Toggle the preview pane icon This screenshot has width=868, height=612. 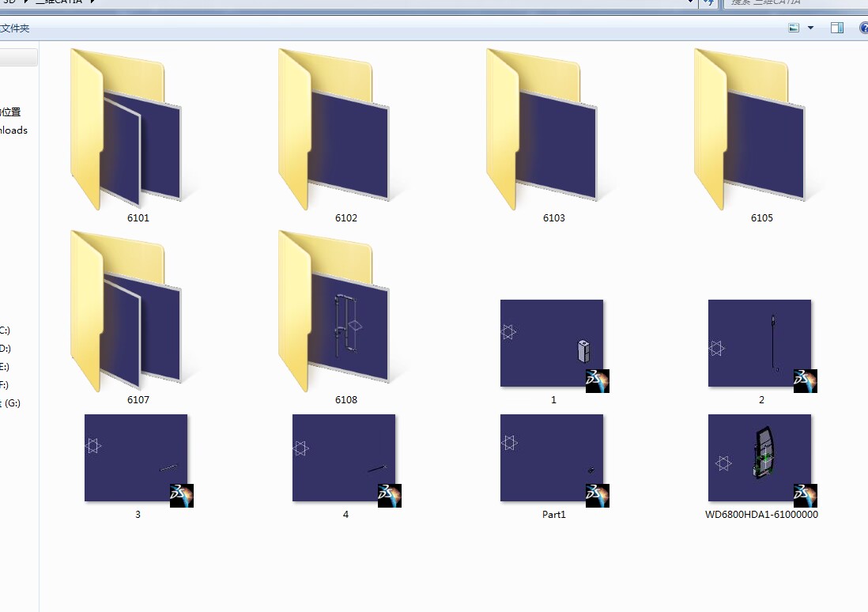click(837, 28)
